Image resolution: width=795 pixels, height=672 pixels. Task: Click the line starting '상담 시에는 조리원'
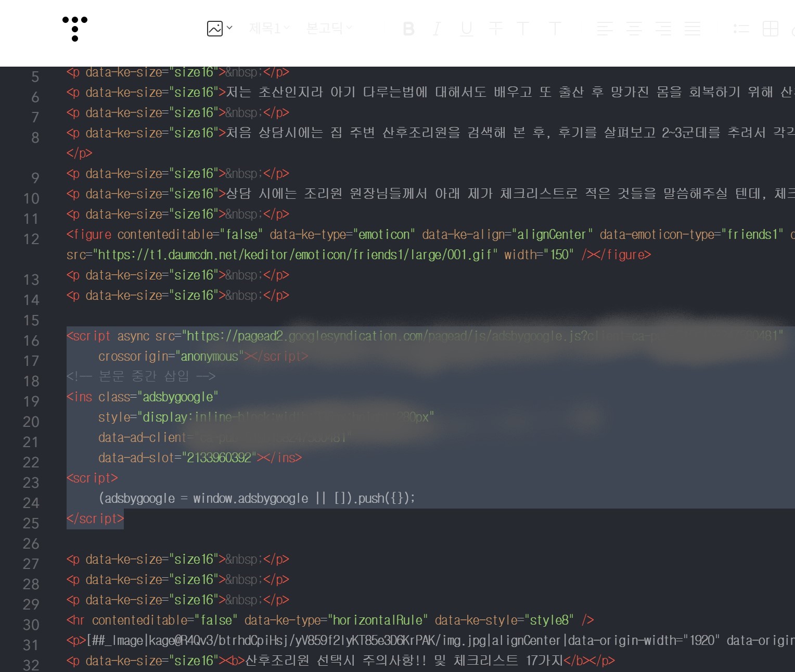430,194
